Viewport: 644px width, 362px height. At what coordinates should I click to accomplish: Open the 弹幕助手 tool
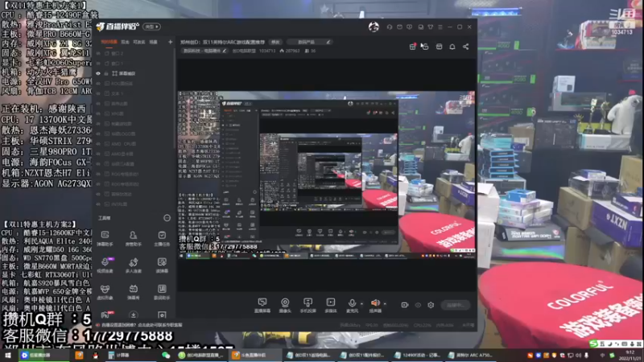point(105,238)
